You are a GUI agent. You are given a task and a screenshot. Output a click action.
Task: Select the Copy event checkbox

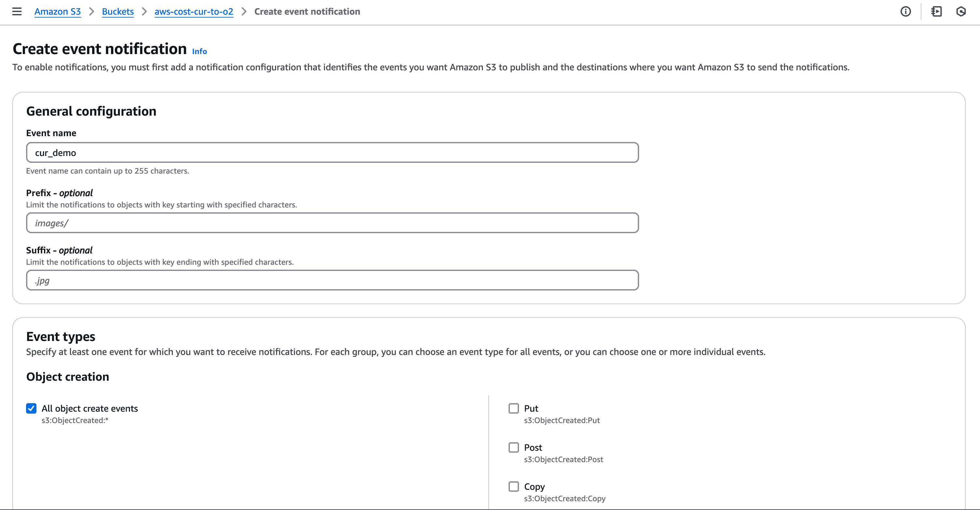[x=513, y=487]
